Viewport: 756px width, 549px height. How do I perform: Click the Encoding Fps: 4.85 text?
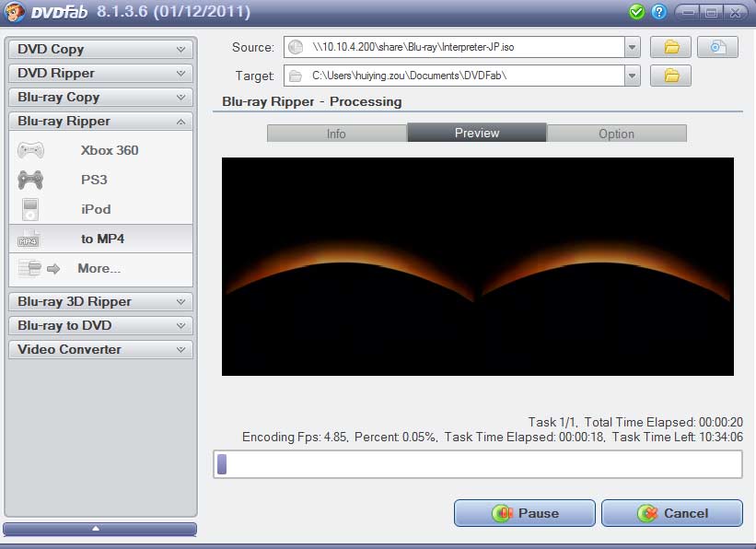(295, 437)
